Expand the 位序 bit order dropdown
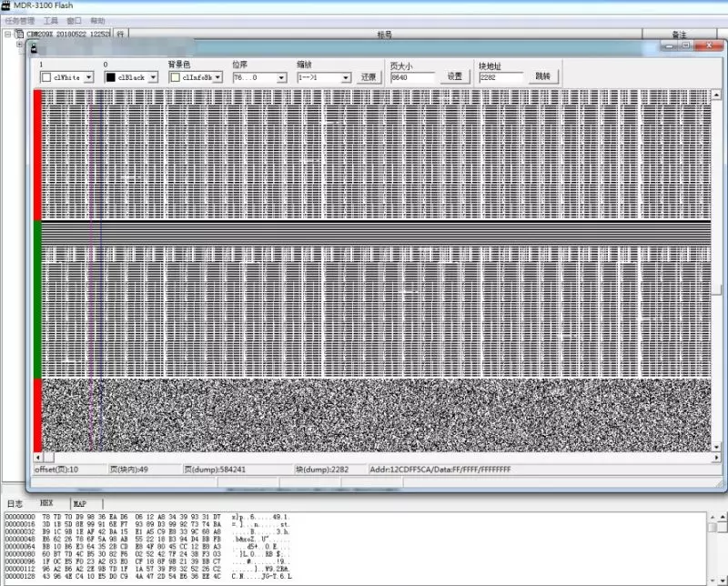Viewport: 728px width, 586px height. click(282, 77)
